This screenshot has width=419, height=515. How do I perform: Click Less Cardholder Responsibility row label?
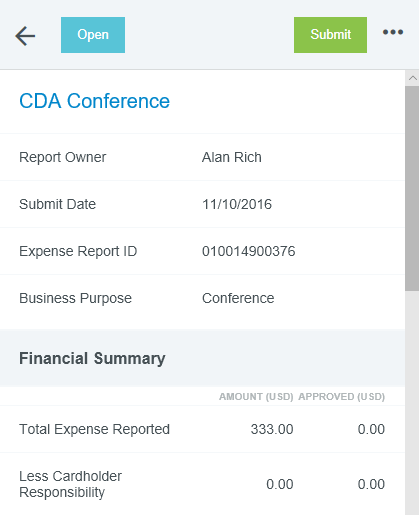[x=70, y=484]
